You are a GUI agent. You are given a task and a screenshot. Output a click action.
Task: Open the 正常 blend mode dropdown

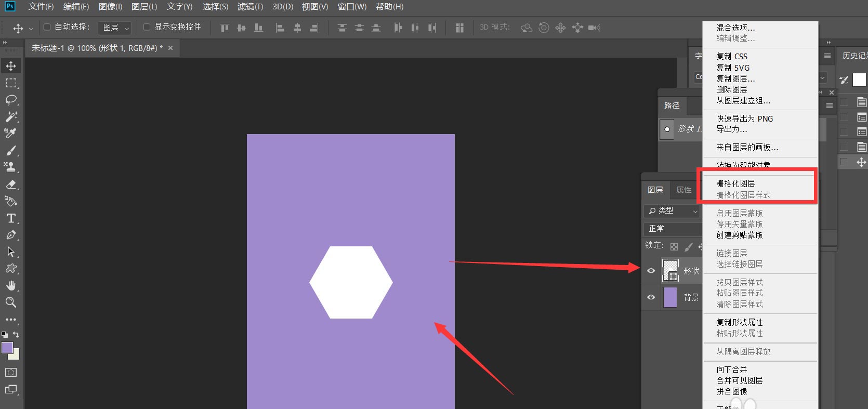tap(673, 229)
